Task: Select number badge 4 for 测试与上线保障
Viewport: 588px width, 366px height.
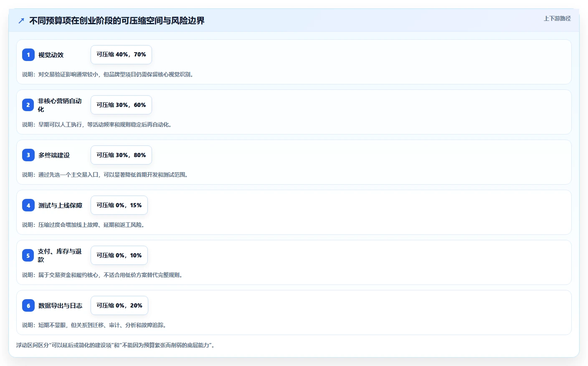Action: pos(28,205)
